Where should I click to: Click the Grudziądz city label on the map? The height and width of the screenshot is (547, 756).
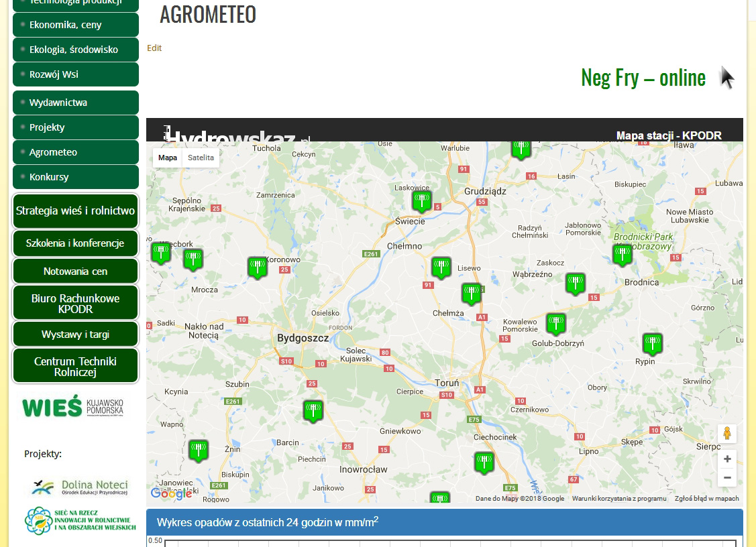pos(485,191)
